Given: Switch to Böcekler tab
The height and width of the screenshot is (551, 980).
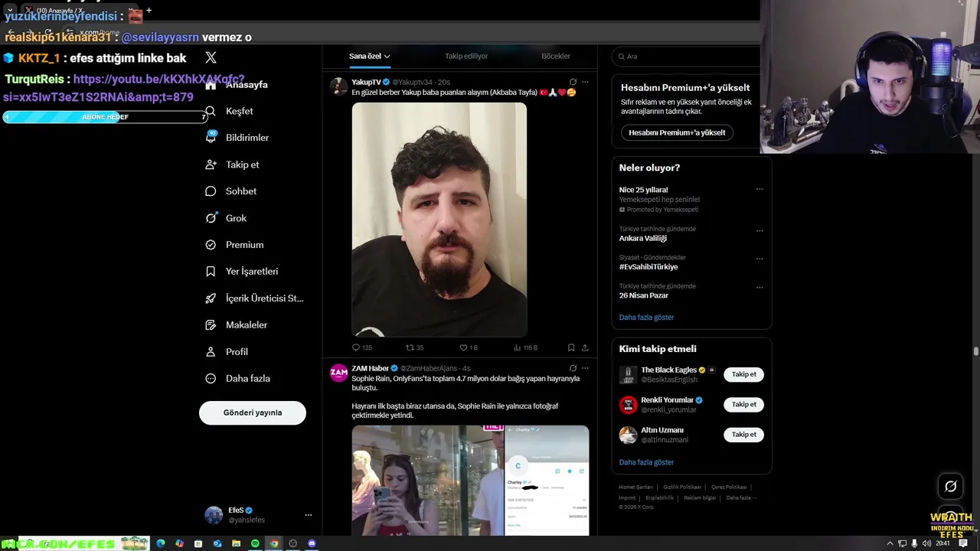Looking at the screenshot, I should point(556,56).
